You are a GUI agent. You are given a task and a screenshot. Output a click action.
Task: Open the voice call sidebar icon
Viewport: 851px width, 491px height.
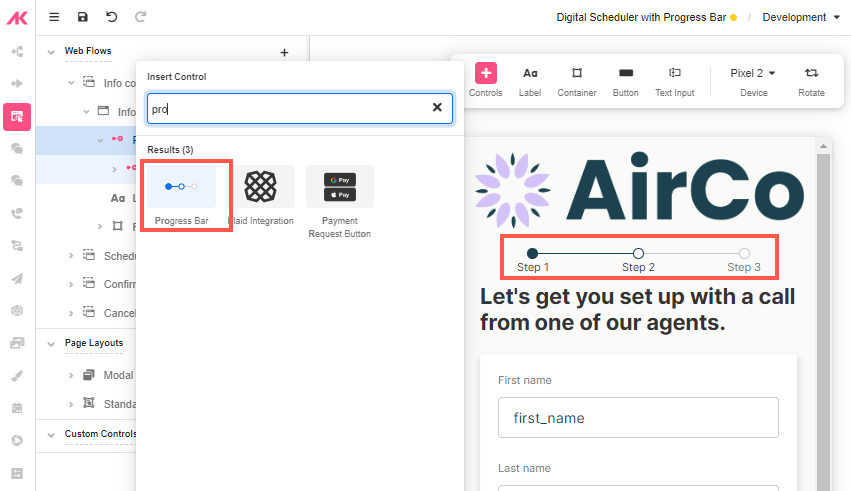pos(17,213)
